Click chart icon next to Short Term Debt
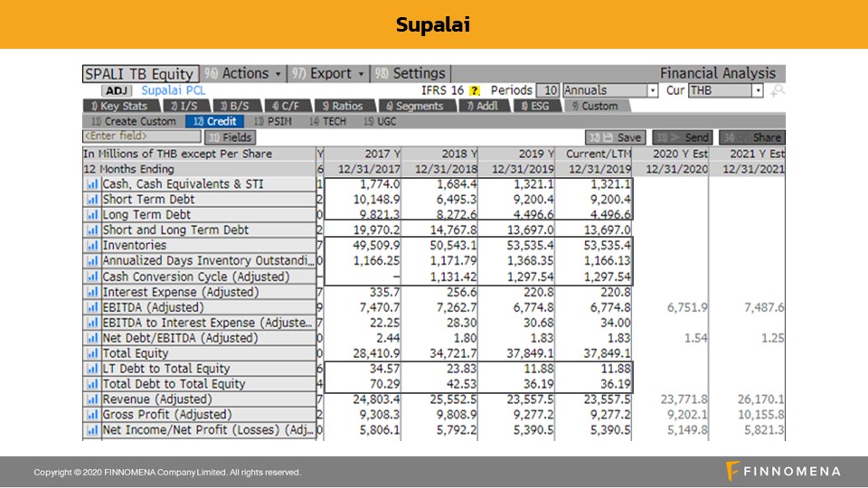Screen dimensions: 868x488 coord(91,200)
